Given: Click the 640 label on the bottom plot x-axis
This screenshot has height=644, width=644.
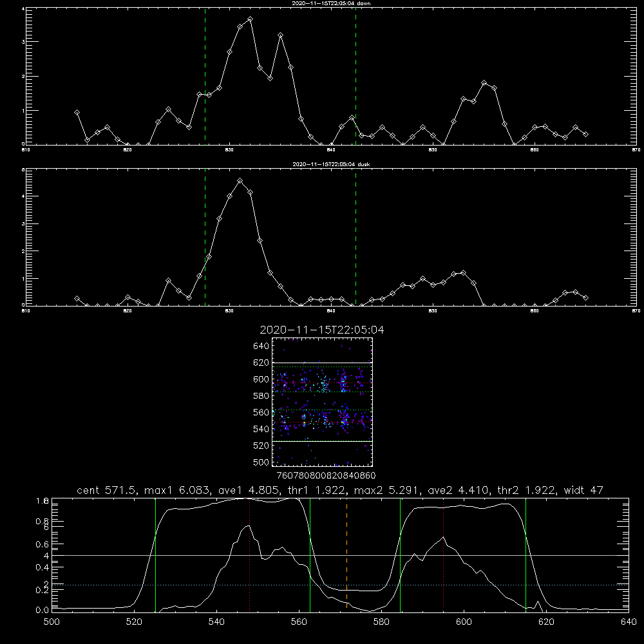Looking at the screenshot, I should pos(629,622).
